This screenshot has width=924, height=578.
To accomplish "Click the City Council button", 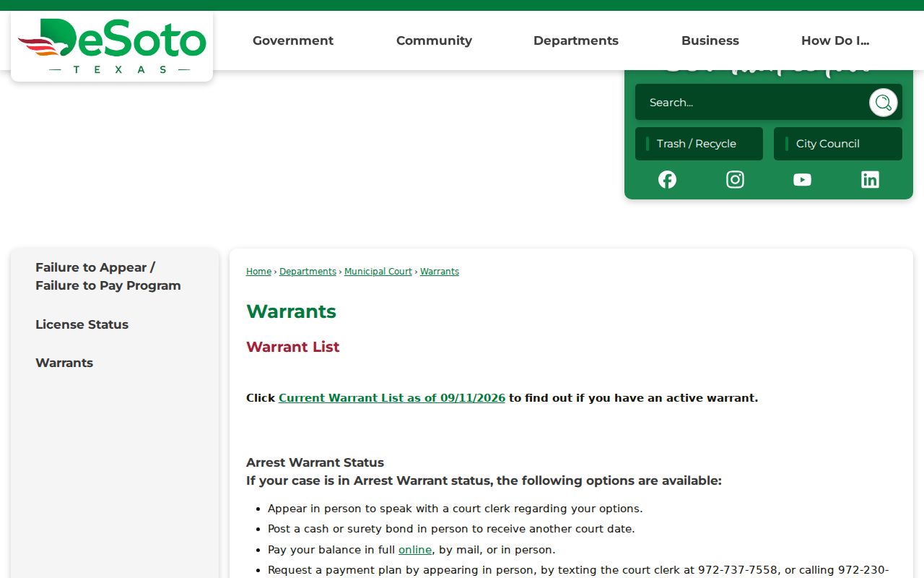I will 838,144.
